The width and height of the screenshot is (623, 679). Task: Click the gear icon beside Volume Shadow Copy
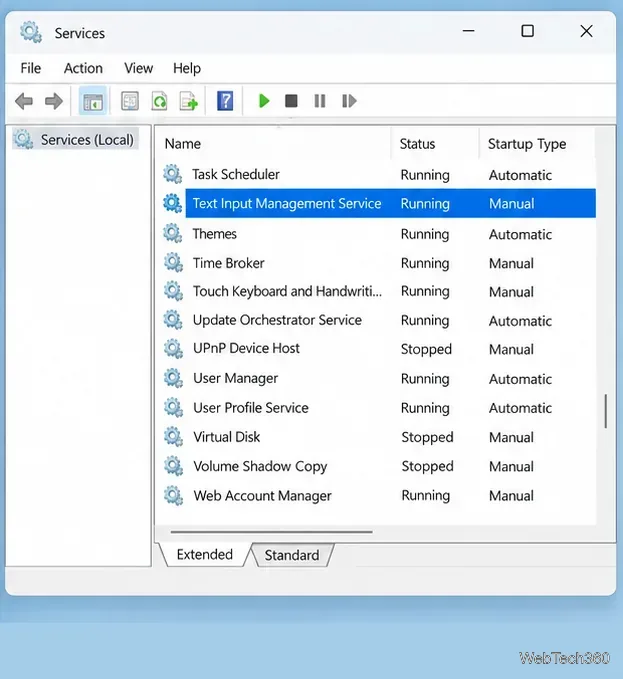coord(173,466)
